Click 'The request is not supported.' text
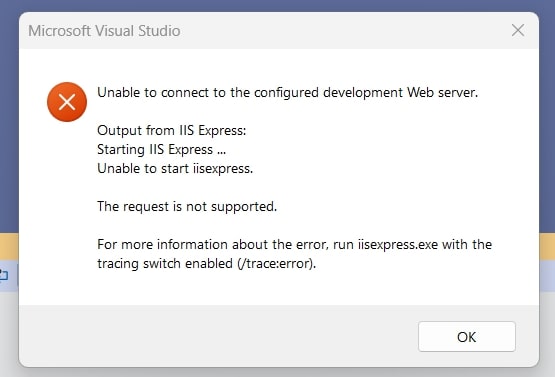The width and height of the screenshot is (555, 377). (x=187, y=206)
